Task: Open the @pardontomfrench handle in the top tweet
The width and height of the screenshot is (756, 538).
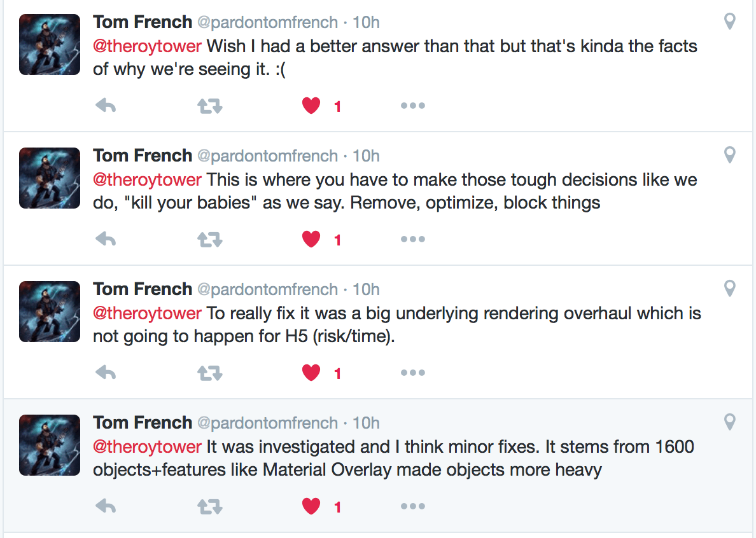Action: pos(267,22)
